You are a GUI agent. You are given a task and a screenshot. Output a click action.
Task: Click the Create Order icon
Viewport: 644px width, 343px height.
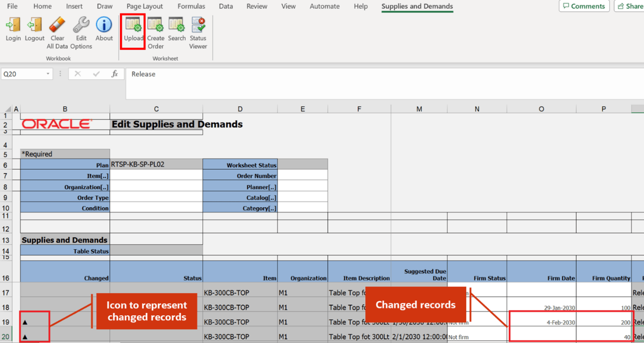pyautogui.click(x=156, y=33)
